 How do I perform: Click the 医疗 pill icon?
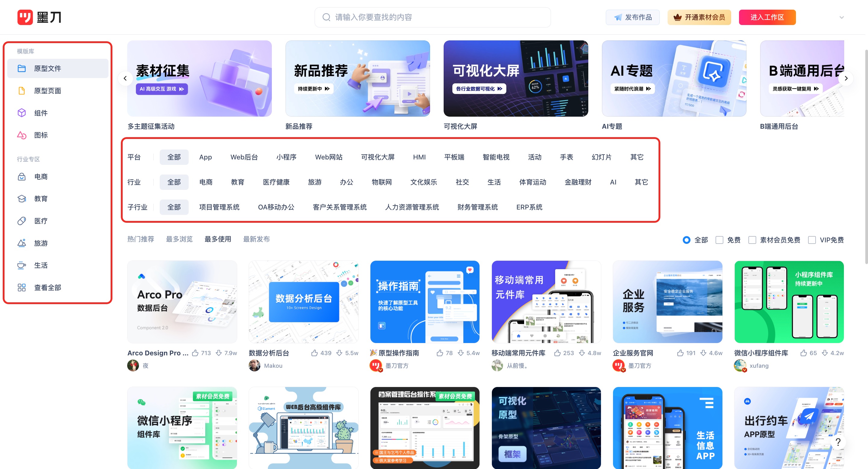[x=22, y=221]
